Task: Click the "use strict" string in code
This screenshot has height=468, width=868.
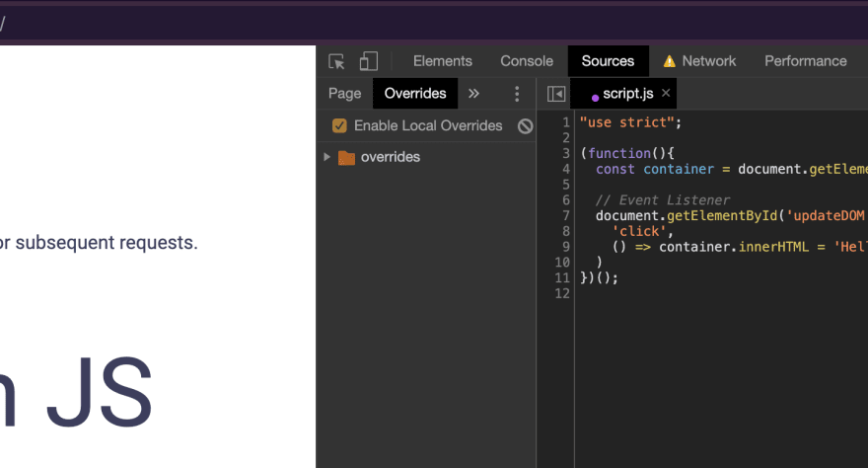Action: pos(626,122)
